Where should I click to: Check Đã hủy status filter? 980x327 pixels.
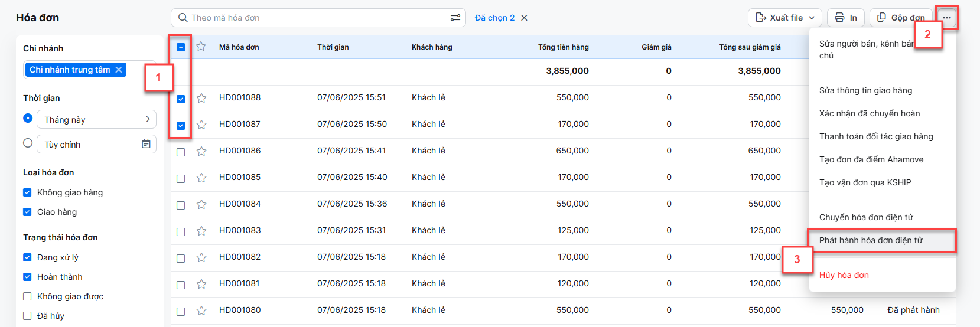click(x=27, y=316)
